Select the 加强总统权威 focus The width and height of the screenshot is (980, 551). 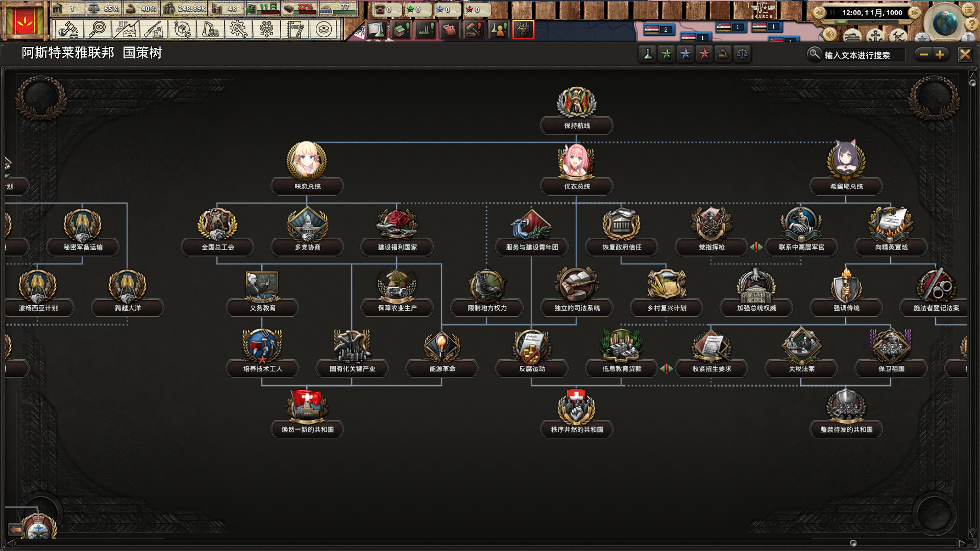tap(756, 292)
